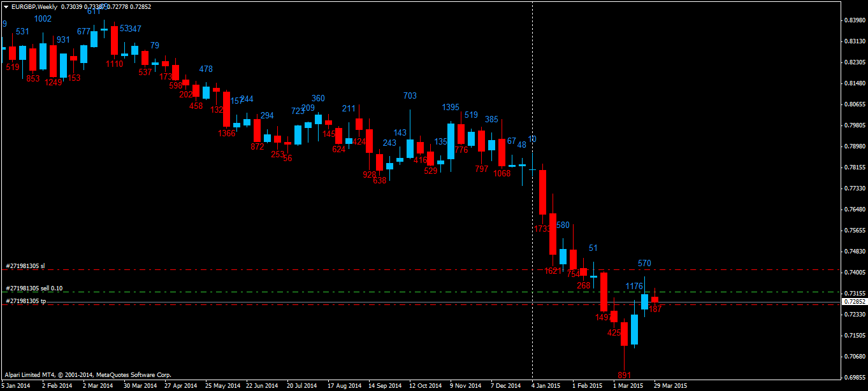This screenshot has height=391, width=868.
Task: Click the 29 Mar 2015 date label
Action: pyautogui.click(x=670, y=386)
